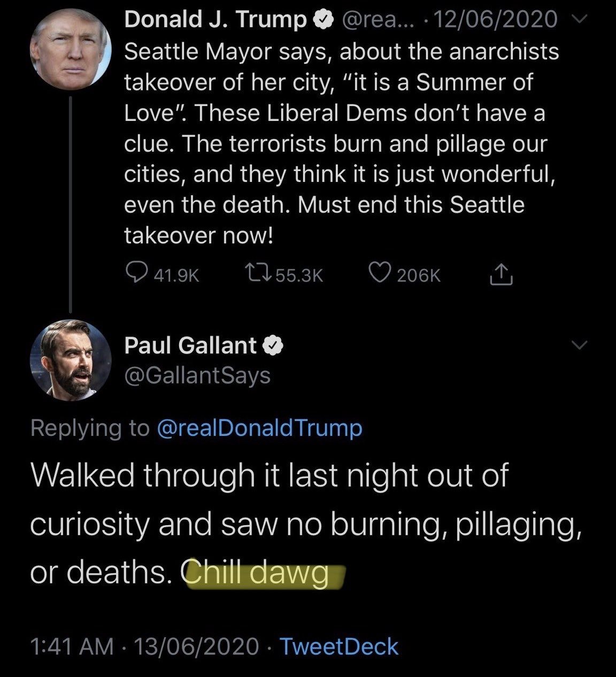
Task: Open the @realDonaldTrump mention link
Action: (x=259, y=428)
